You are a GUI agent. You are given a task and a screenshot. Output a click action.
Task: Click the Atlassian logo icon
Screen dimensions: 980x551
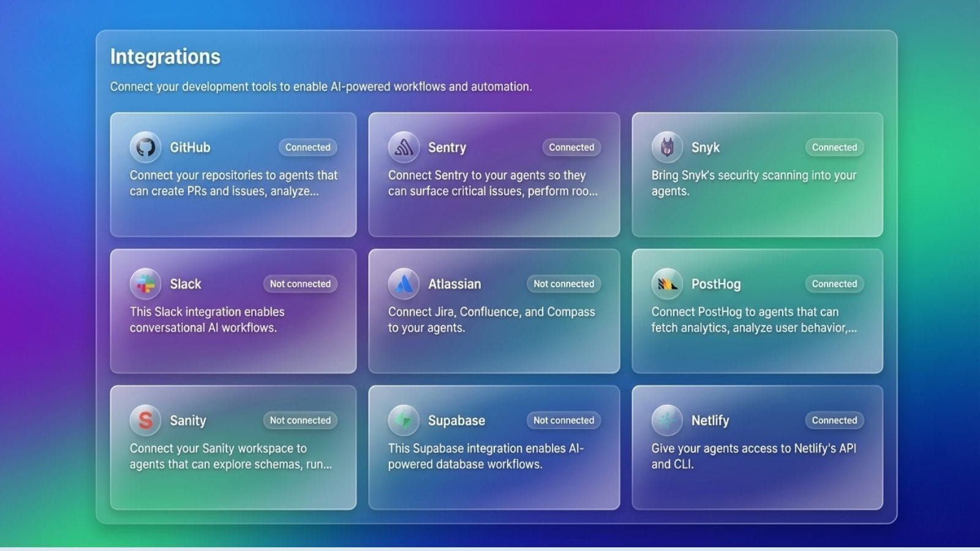tap(404, 283)
